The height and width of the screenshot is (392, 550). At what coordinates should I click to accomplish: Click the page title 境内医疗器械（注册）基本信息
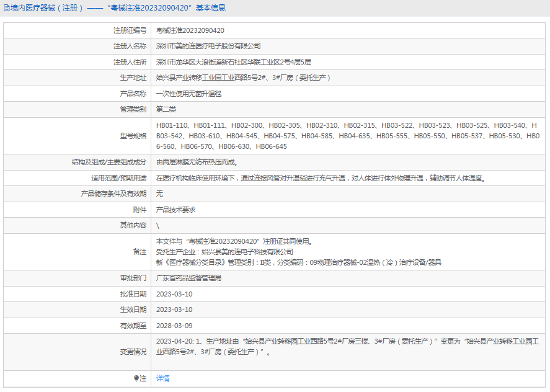pos(118,7)
